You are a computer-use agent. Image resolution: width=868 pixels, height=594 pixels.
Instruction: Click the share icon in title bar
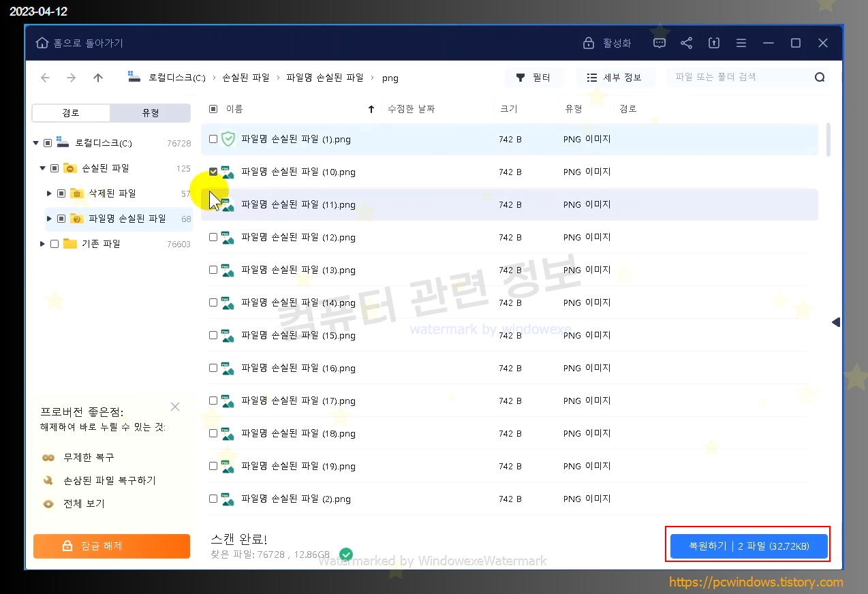[x=686, y=43]
